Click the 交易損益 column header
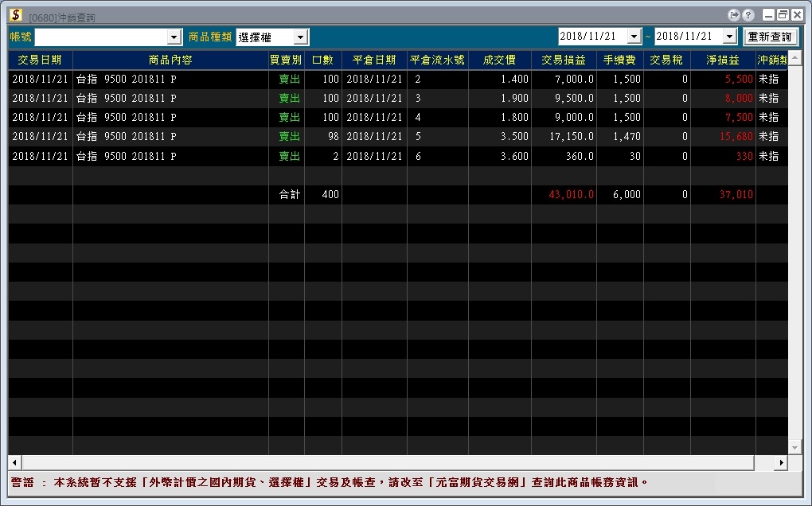This screenshot has width=812, height=506. click(x=564, y=60)
